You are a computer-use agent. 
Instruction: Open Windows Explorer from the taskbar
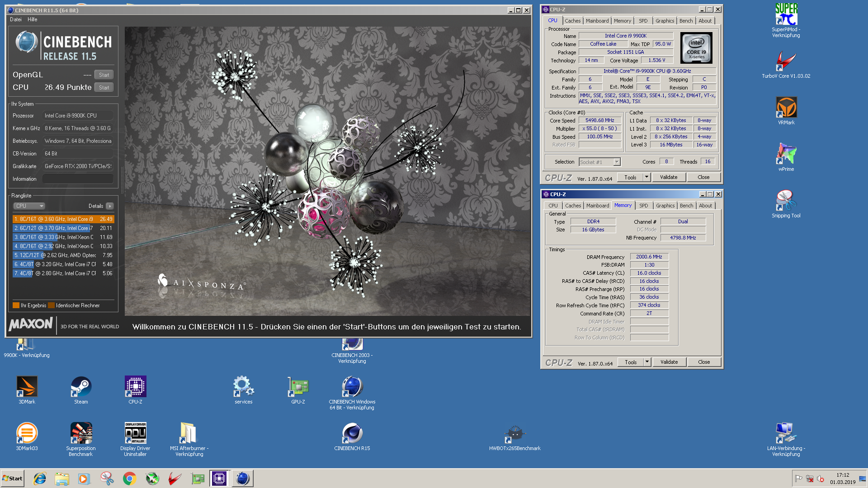coord(62,479)
